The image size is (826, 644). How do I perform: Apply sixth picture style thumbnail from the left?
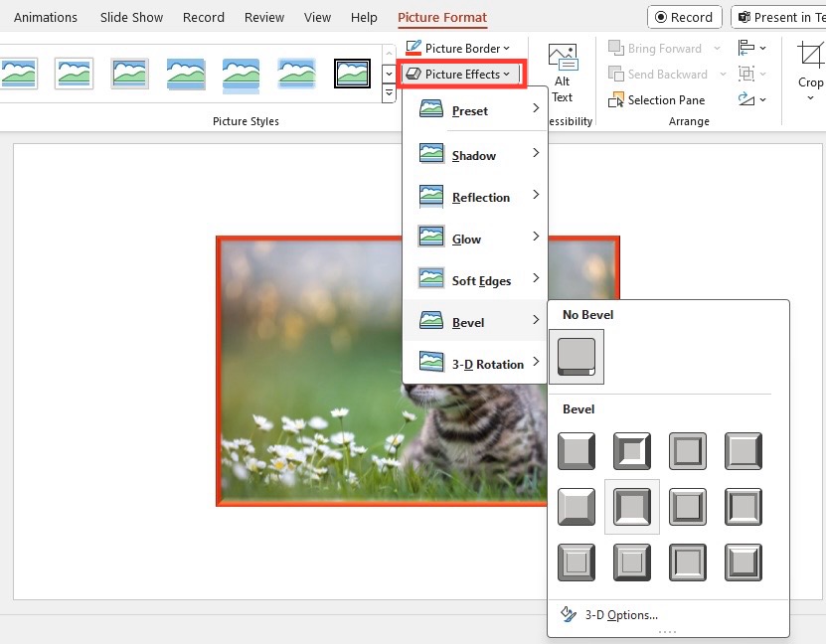296,74
